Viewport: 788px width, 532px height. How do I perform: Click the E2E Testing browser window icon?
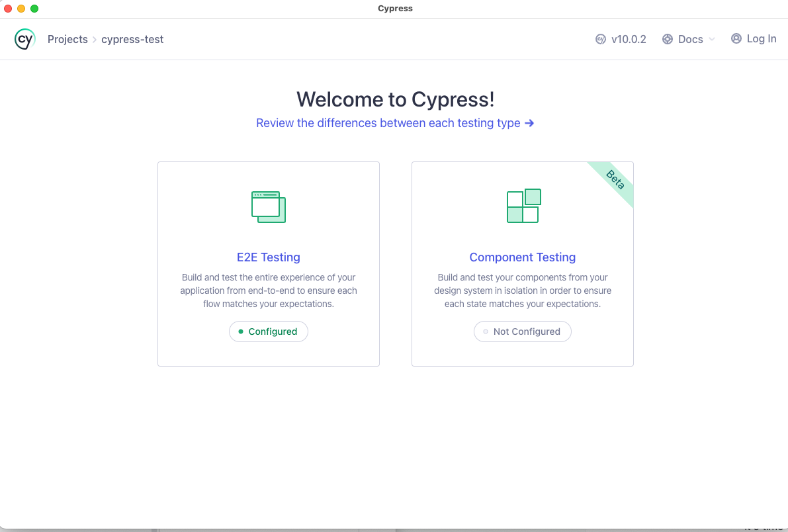[x=269, y=206]
